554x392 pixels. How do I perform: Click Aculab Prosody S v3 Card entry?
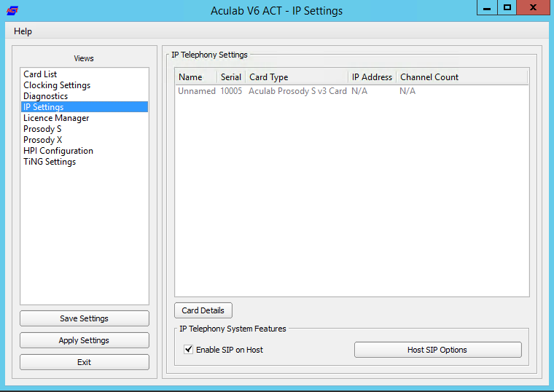(x=297, y=91)
